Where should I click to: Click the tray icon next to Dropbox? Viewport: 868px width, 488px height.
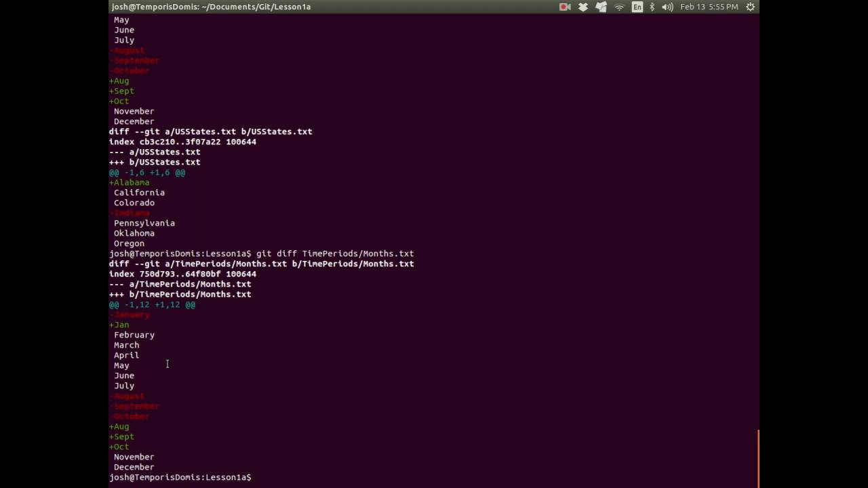point(601,7)
